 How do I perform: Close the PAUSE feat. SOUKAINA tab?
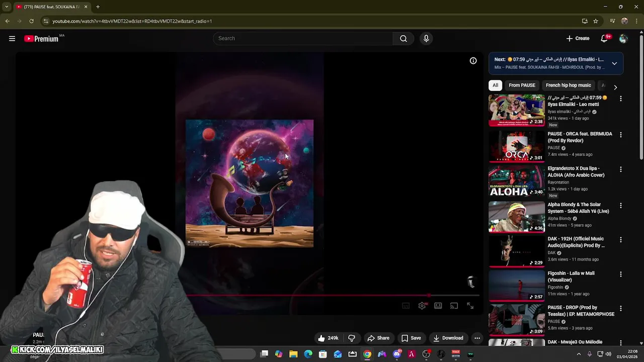pos(86,7)
